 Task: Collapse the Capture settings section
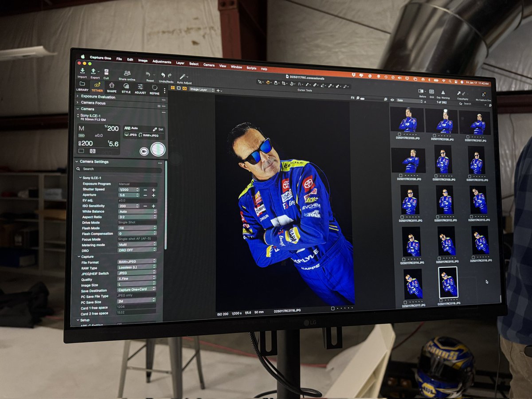point(79,257)
